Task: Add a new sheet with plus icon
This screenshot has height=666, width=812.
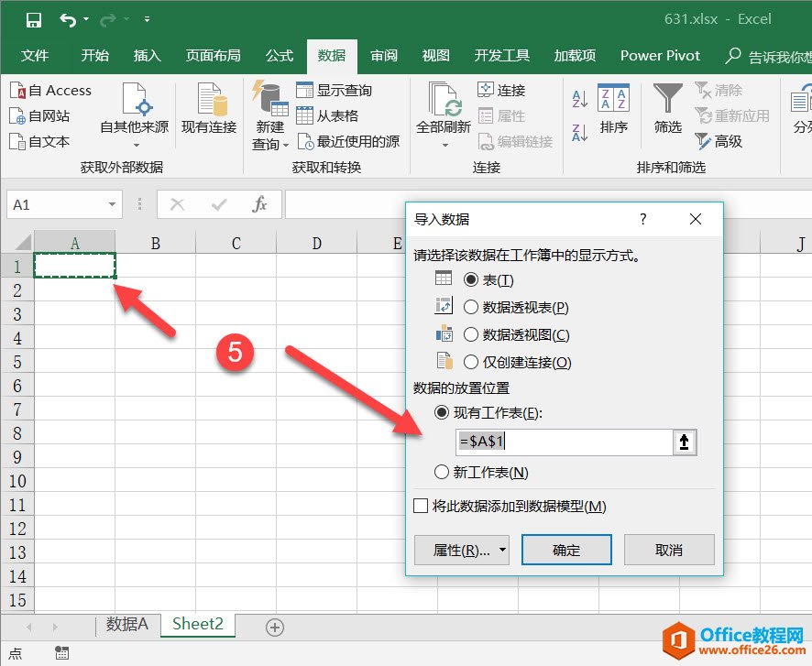Action: pos(274,628)
